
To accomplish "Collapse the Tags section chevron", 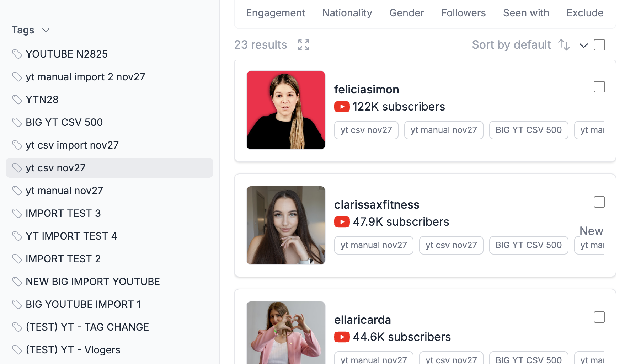I will pos(46,30).
